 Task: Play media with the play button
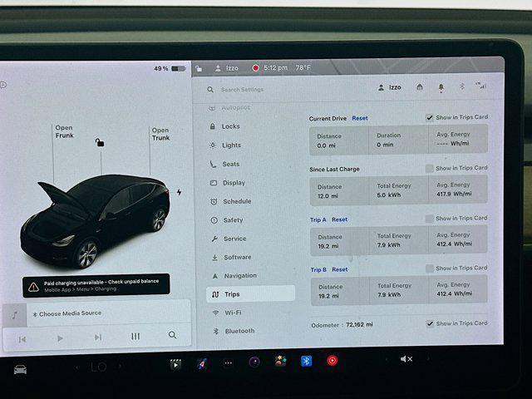60,338
